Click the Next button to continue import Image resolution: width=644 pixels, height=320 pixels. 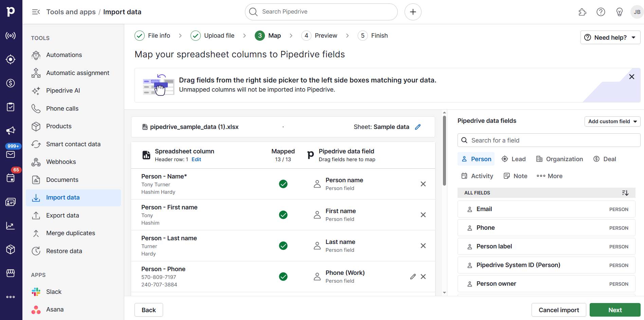[x=615, y=309]
